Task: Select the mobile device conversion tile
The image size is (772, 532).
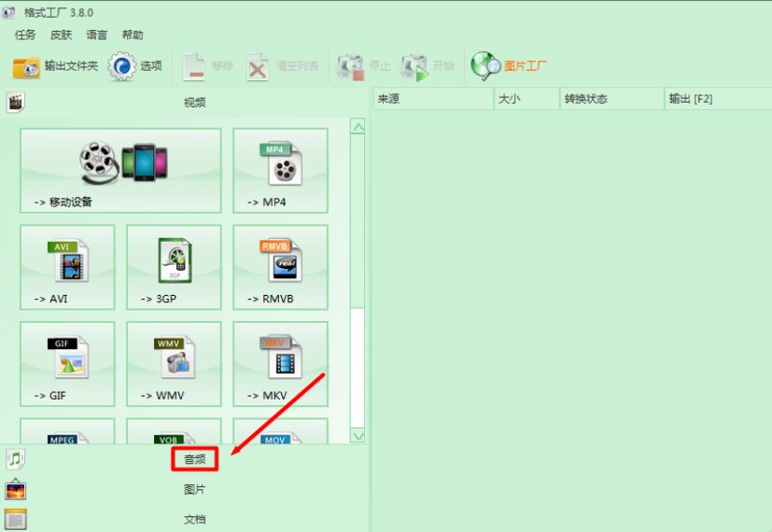Action: 120,171
